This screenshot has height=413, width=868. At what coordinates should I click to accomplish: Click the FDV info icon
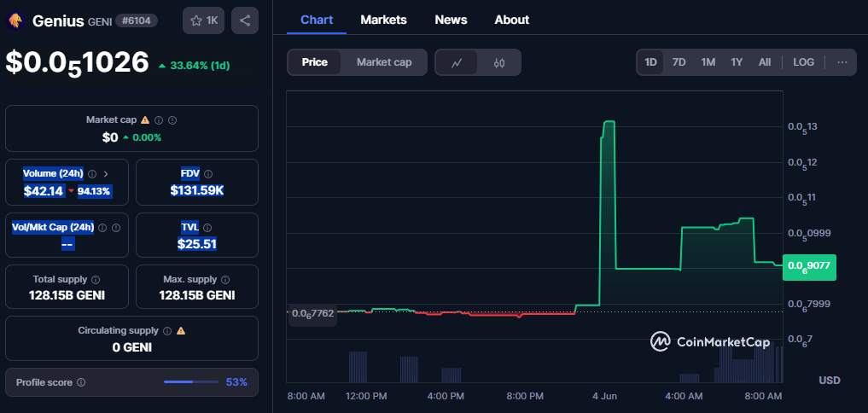[x=207, y=174]
